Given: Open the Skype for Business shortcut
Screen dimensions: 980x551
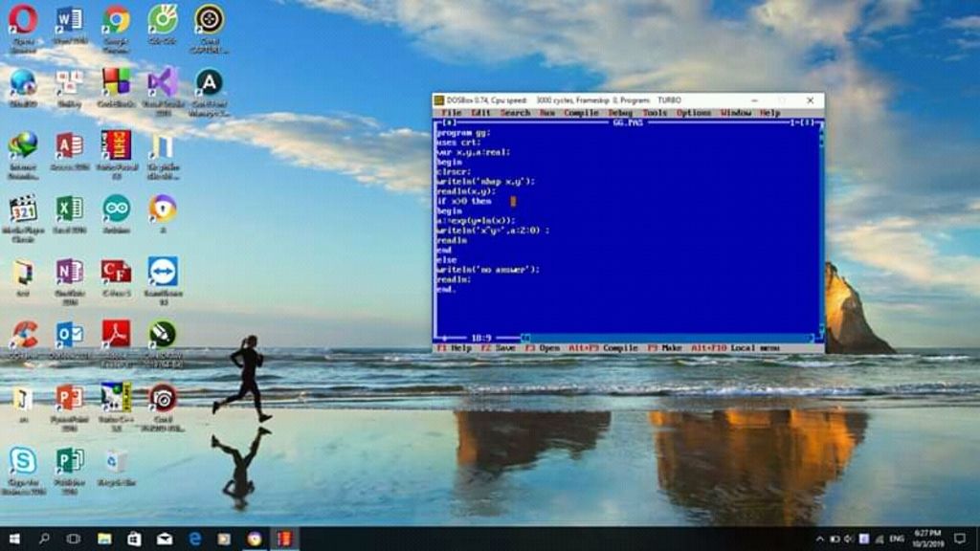Looking at the screenshot, I should click(x=23, y=461).
